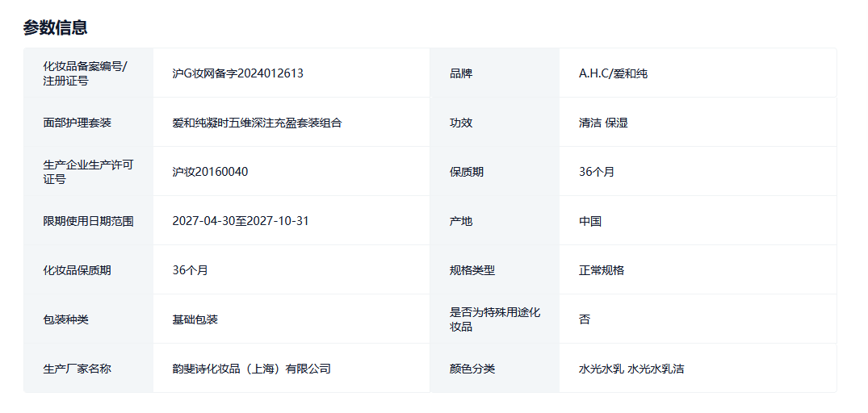Click the 参数信息 section heading
This screenshot has height=413, width=868.
point(55,27)
